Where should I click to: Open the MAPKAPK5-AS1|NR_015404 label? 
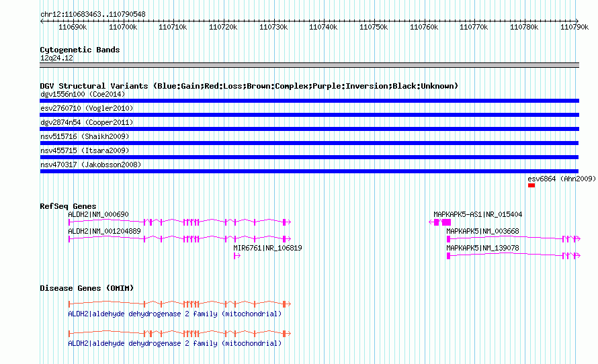tap(478, 215)
